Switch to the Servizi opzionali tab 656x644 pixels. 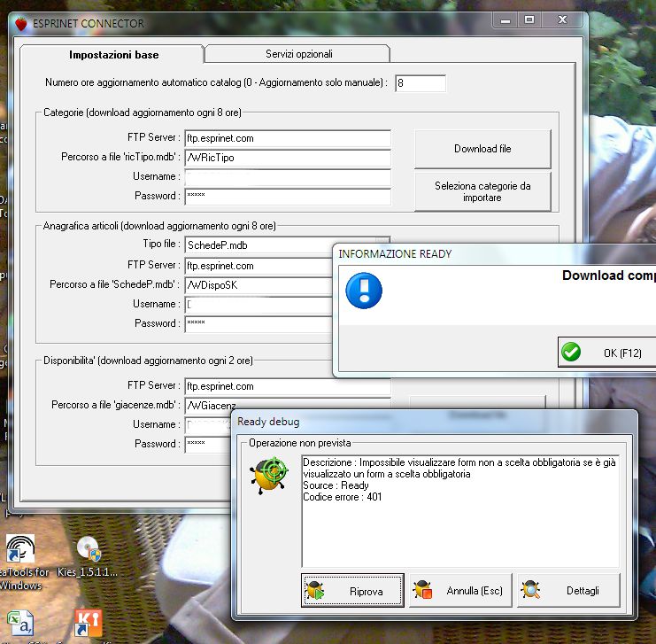pyautogui.click(x=297, y=54)
